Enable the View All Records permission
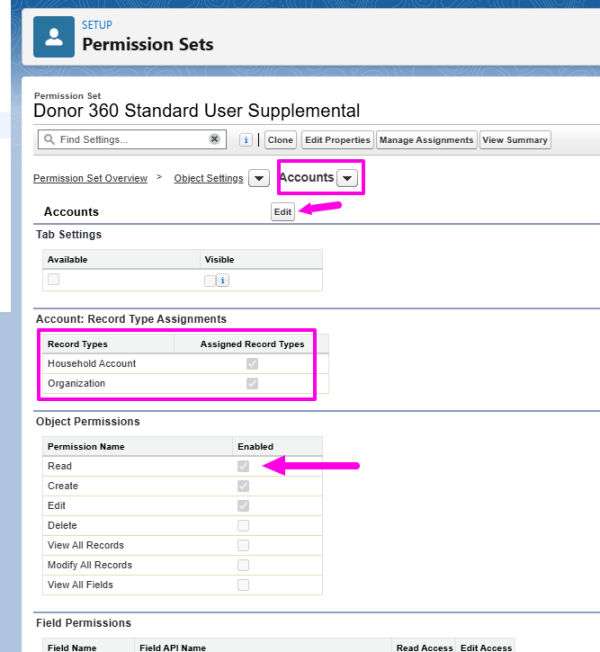 [x=243, y=545]
